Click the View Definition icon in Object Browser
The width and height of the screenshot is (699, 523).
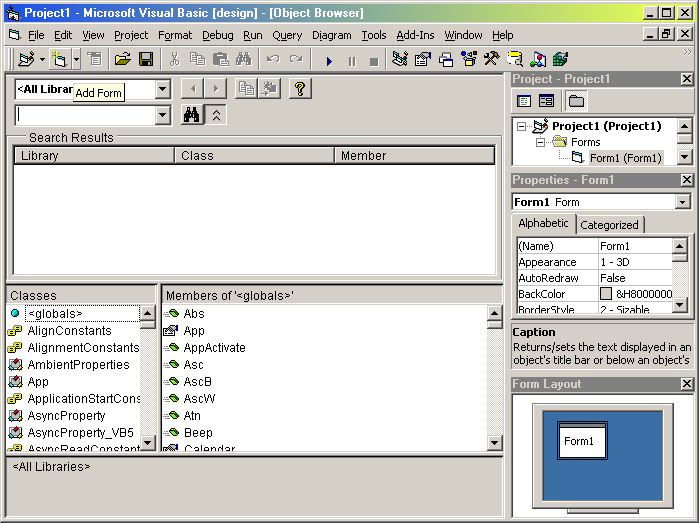[269, 89]
